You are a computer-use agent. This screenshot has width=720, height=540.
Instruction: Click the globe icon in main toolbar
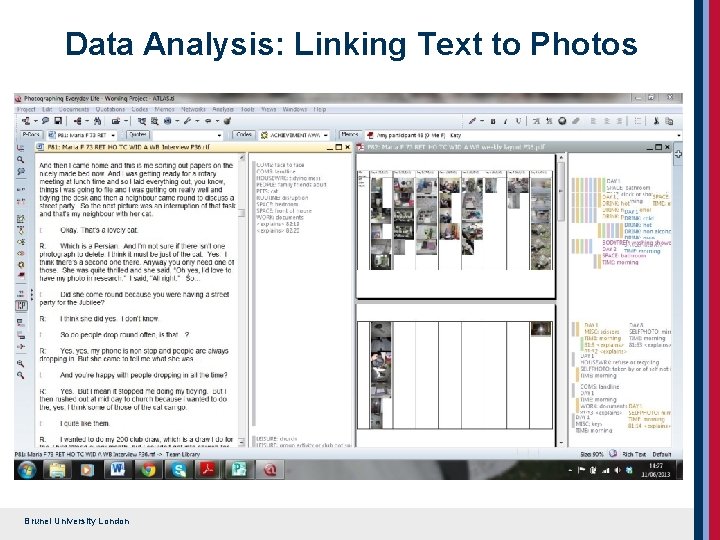168,121
